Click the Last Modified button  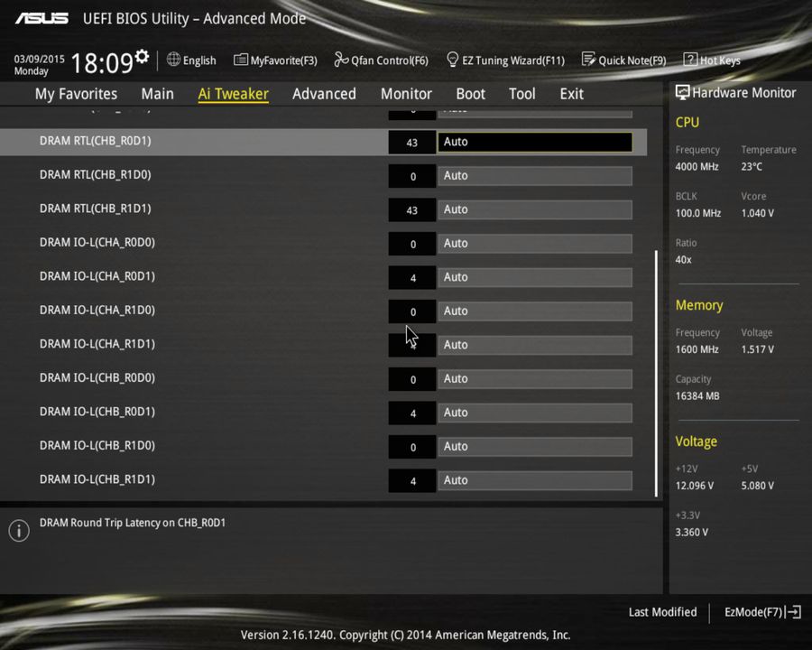pyautogui.click(x=662, y=611)
